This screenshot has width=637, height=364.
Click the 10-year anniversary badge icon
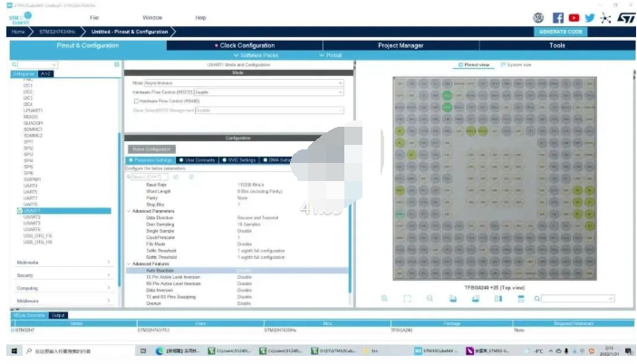click(x=538, y=18)
